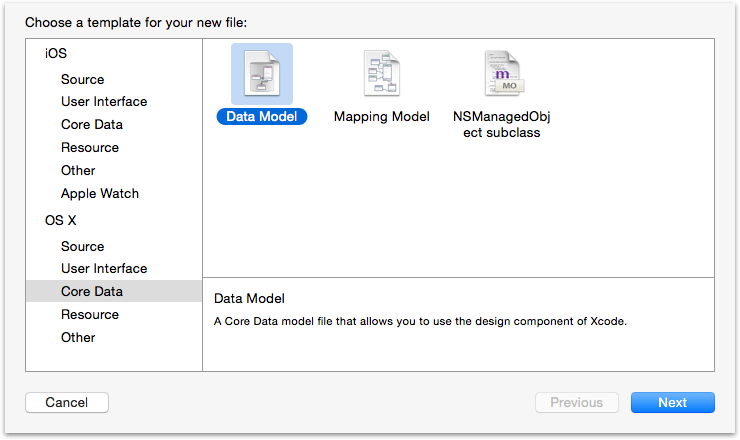Select User Interface under iOS
The height and width of the screenshot is (440, 740).
click(x=103, y=102)
